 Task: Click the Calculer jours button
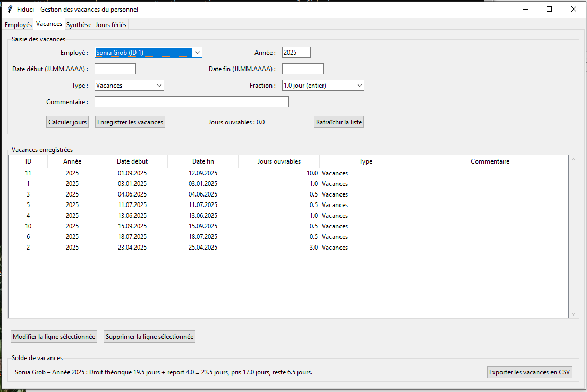pyautogui.click(x=67, y=122)
